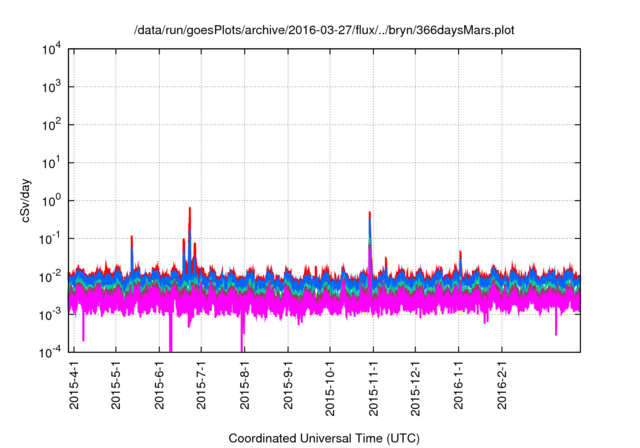Click the 10^0 y-axis tick label
Screen dimensions: 640x448
pos(52,200)
